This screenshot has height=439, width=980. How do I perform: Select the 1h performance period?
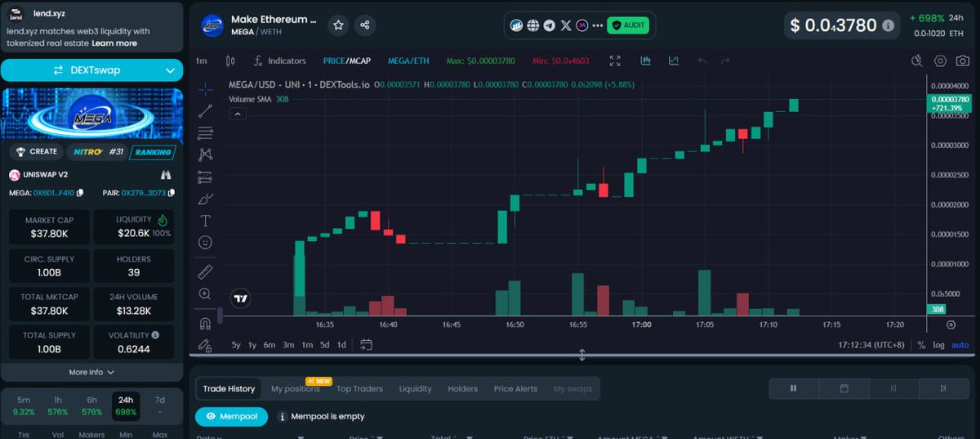[x=58, y=405]
